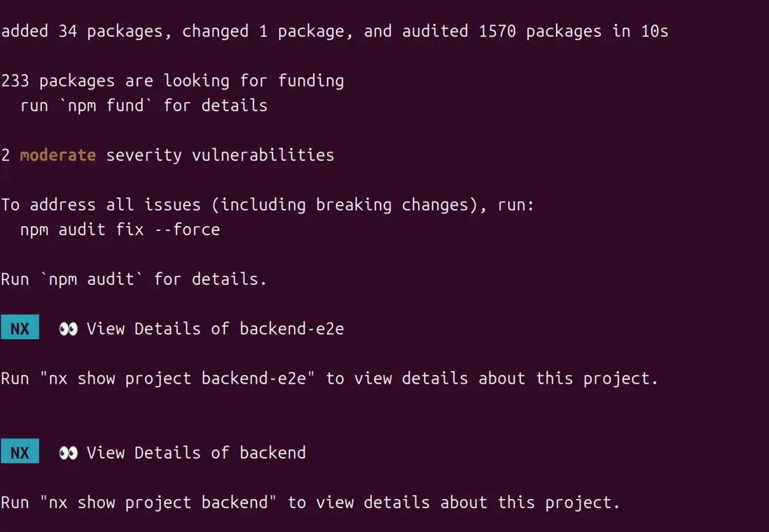Click "npm audit" in the Run for details line
Viewport: 769px width, 532px height.
click(x=96, y=279)
